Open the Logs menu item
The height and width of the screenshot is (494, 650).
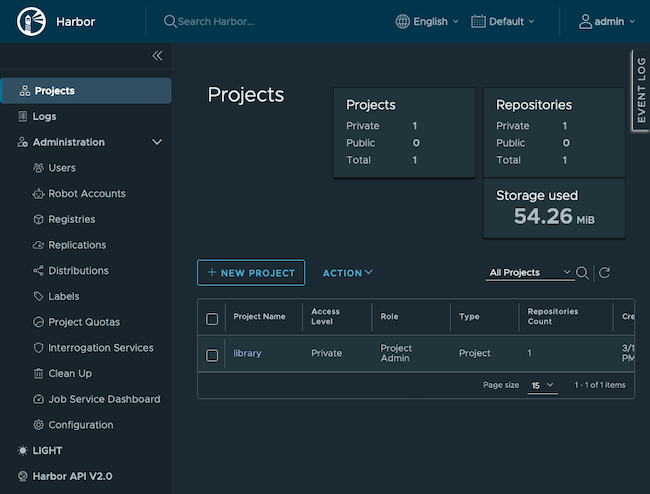(44, 117)
